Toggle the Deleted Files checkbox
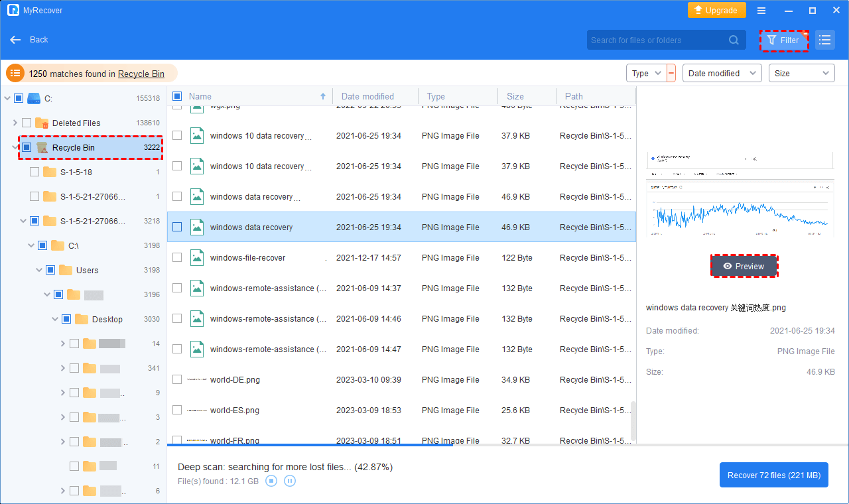 click(27, 123)
